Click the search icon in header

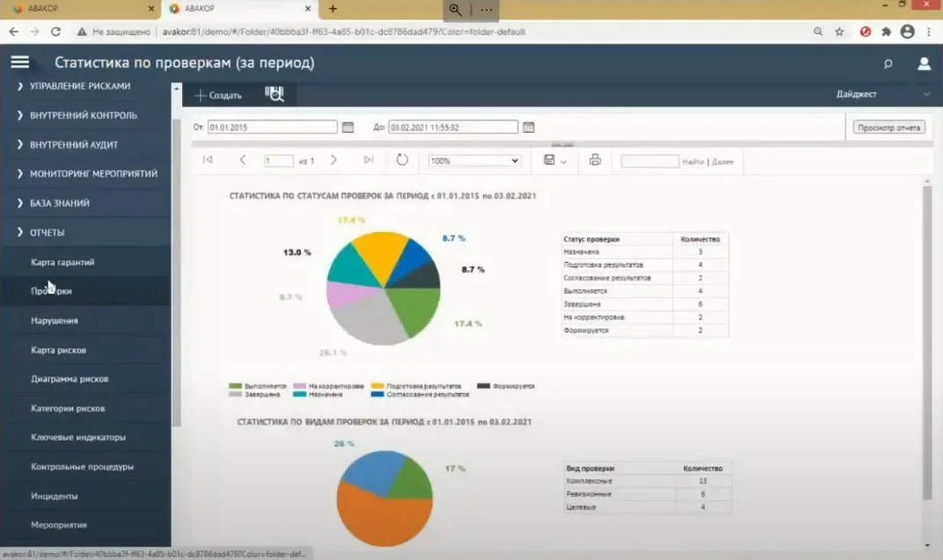click(x=888, y=63)
